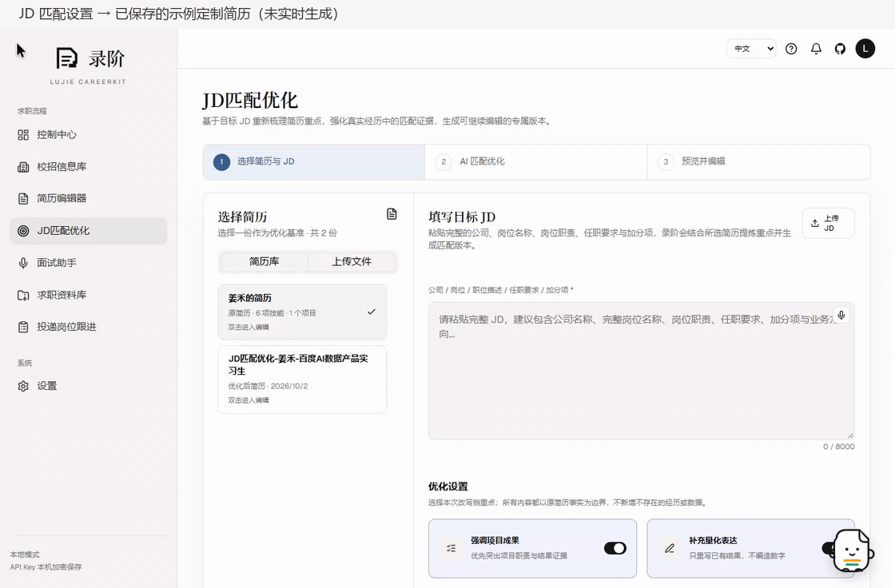Viewport: 895px width, 588px height.
Task: Open notifications bell icon
Action: click(x=816, y=49)
